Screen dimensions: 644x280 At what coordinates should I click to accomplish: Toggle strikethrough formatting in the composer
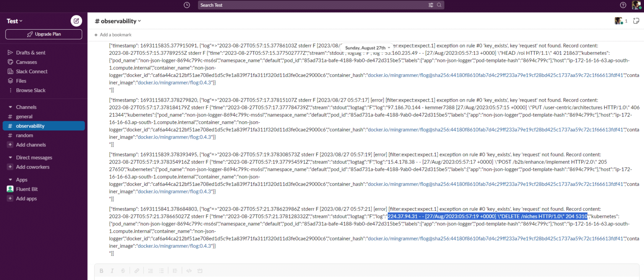(x=123, y=270)
